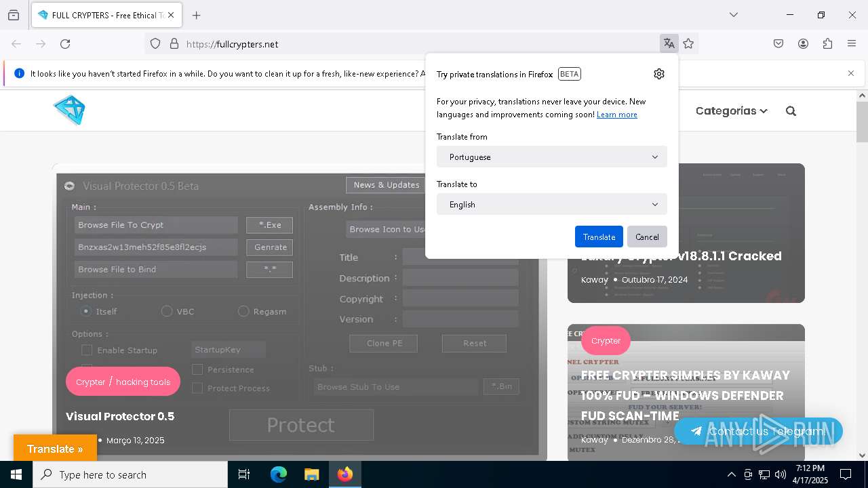Go forward to next page
The height and width of the screenshot is (488, 868).
[41, 43]
